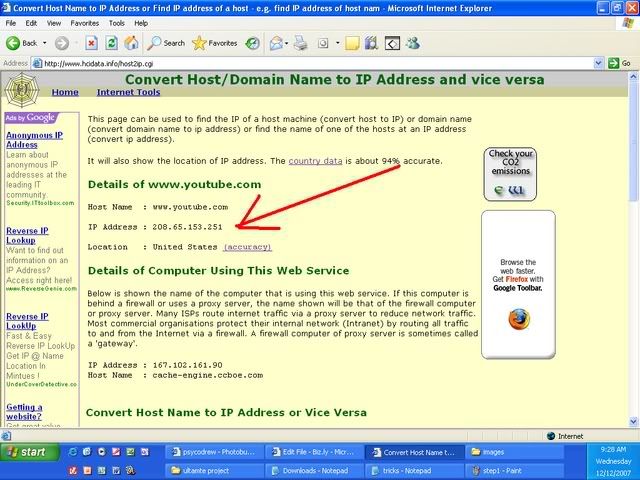Screen dimensions: 640x480
Task: Switch to psycodrew - Photobucket taskbar window
Action: pos(214,452)
